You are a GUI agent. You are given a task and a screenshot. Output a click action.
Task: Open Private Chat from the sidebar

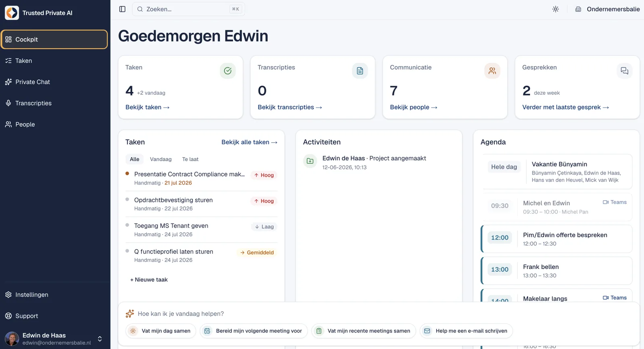[x=54, y=82]
